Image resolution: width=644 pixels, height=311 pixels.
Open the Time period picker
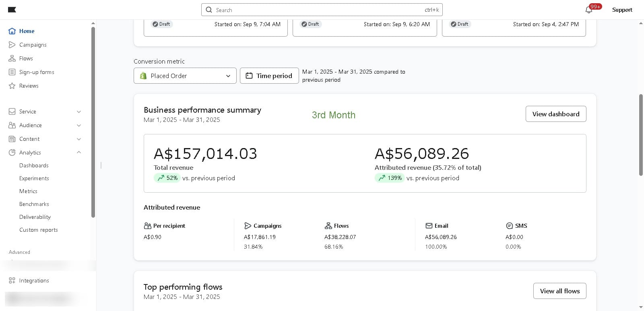tap(269, 76)
